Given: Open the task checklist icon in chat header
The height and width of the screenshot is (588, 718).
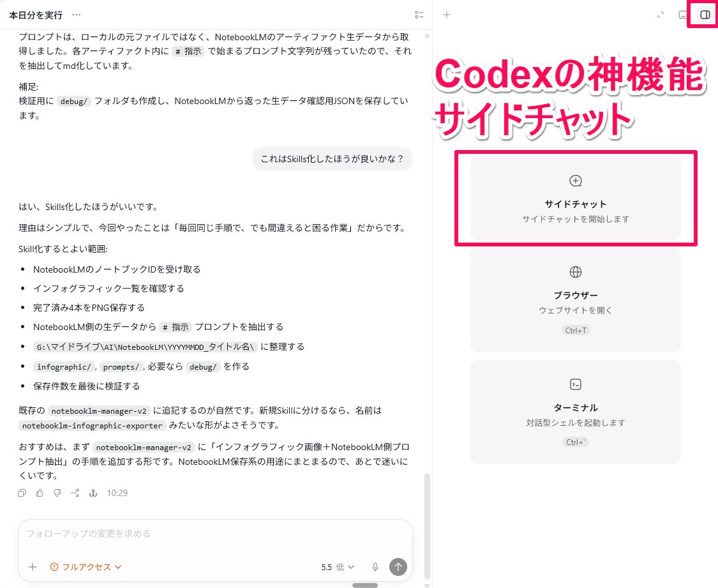Looking at the screenshot, I should click(419, 15).
